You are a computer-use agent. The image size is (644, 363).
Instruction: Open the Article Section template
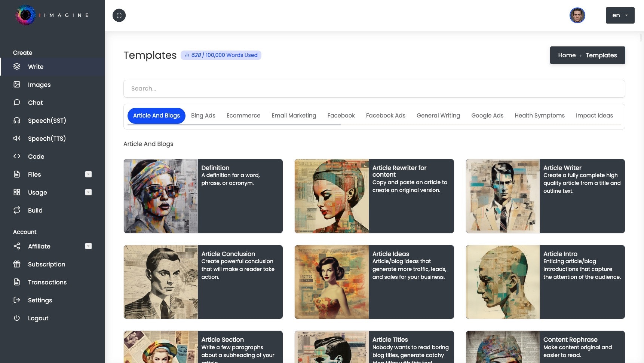pos(203,347)
